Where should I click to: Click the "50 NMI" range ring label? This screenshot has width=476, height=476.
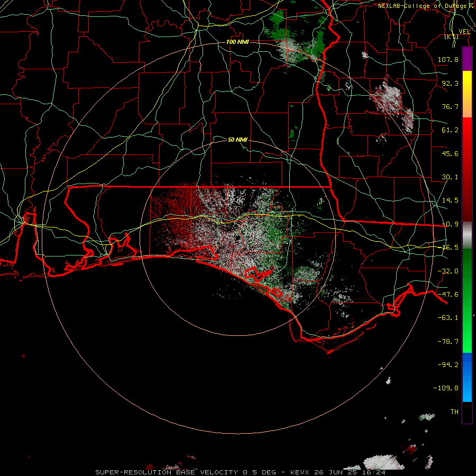[237, 140]
